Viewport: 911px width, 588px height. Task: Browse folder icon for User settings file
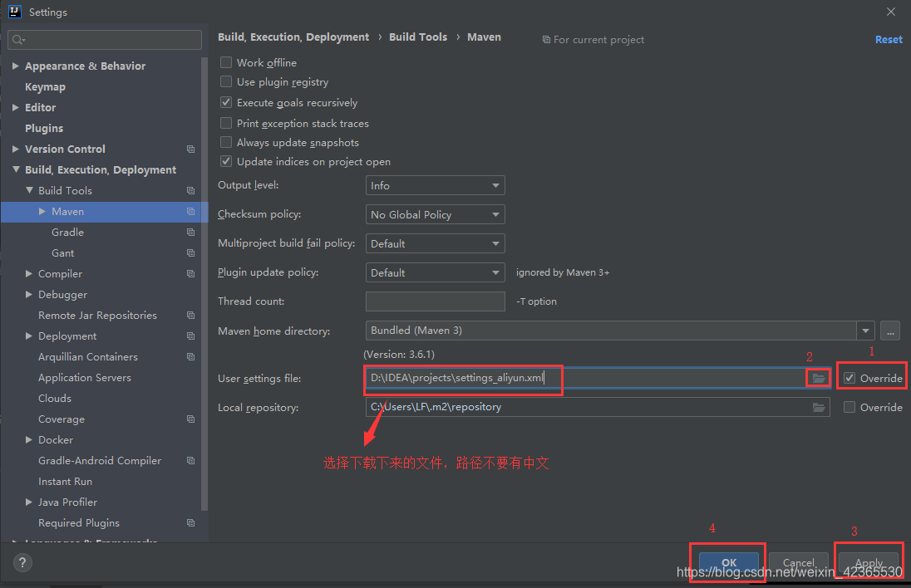(x=819, y=379)
